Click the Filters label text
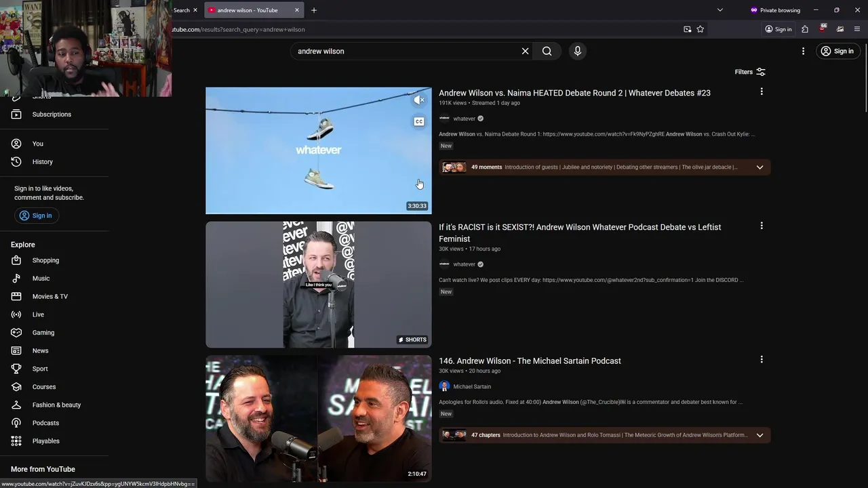 (743, 72)
